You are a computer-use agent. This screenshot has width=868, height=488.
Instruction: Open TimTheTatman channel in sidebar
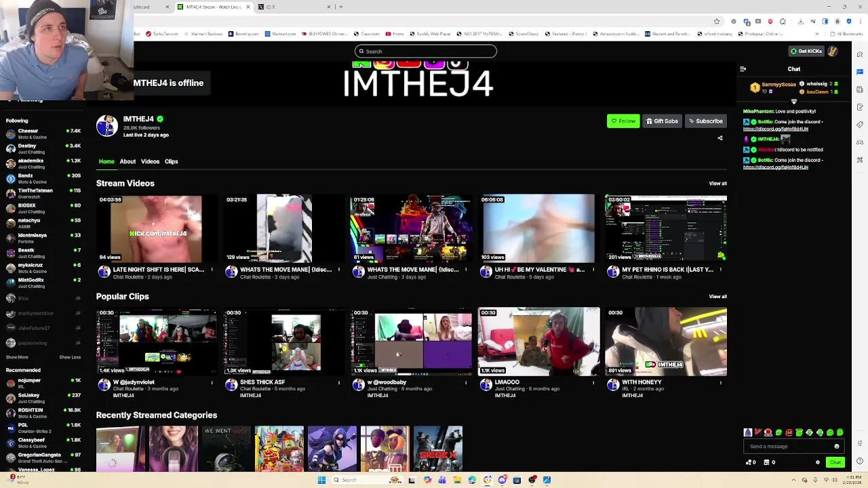[42, 193]
